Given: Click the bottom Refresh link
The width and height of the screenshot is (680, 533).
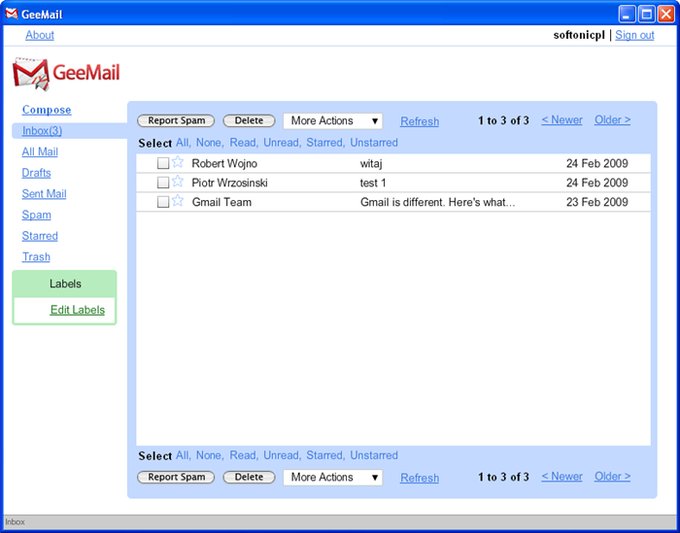Looking at the screenshot, I should point(419,478).
